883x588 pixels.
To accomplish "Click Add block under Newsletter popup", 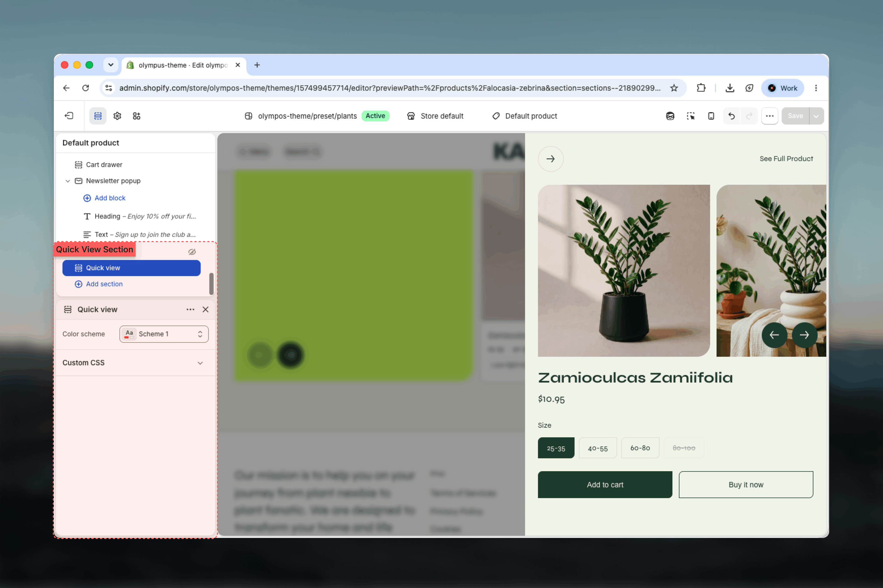I will pos(104,198).
